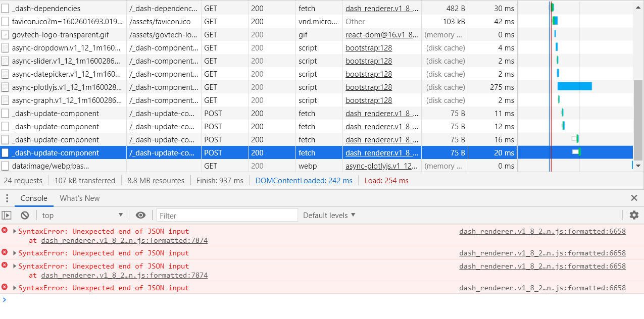Image resolution: width=644 pixels, height=319 pixels.
Task: Show the console sidebar
Action: tap(7, 215)
